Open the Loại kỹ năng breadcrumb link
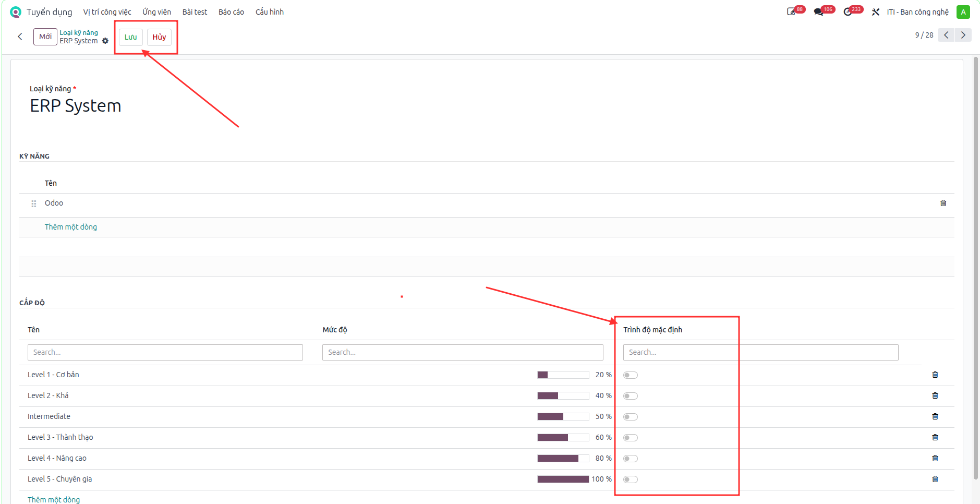Viewport: 980px width, 504px height. tap(79, 32)
